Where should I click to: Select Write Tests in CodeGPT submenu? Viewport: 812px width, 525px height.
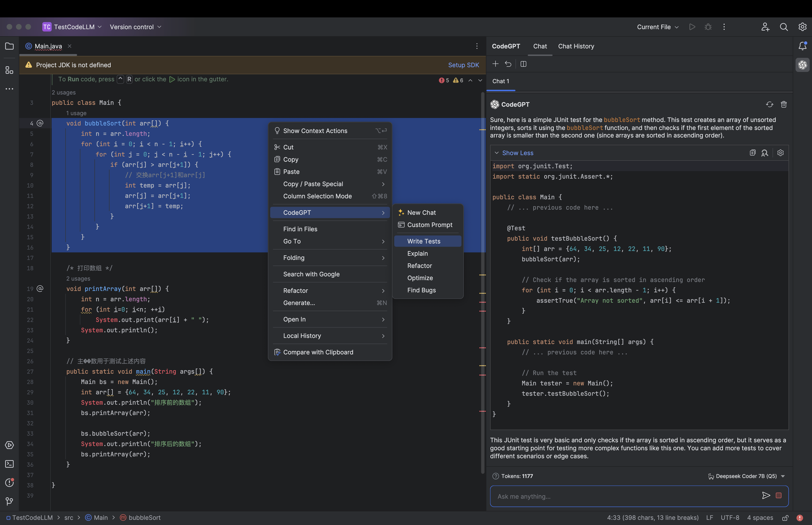coord(424,241)
